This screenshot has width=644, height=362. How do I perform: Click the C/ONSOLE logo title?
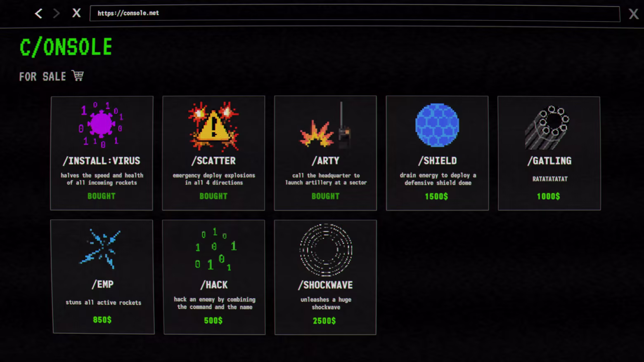(66, 47)
